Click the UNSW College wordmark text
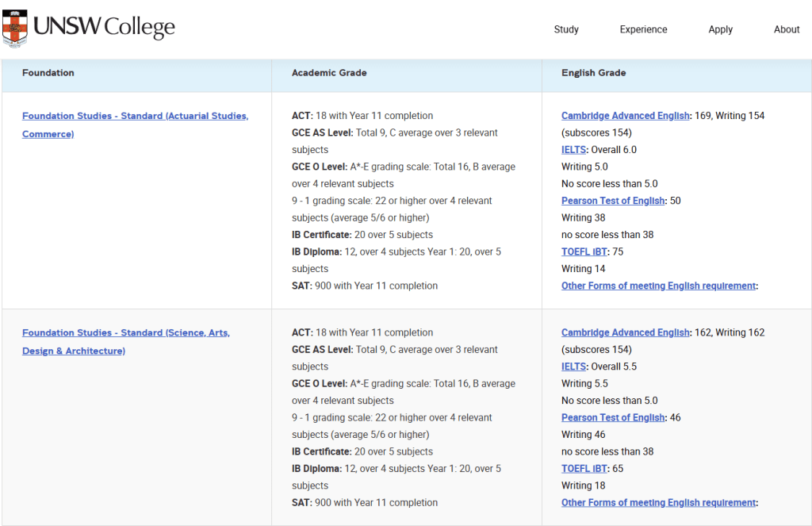The image size is (812, 526). 104,27
